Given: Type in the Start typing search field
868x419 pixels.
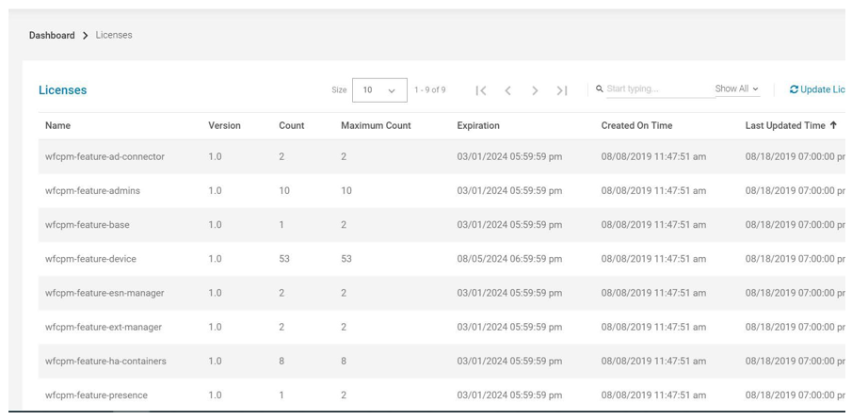Looking at the screenshot, I should [x=659, y=89].
